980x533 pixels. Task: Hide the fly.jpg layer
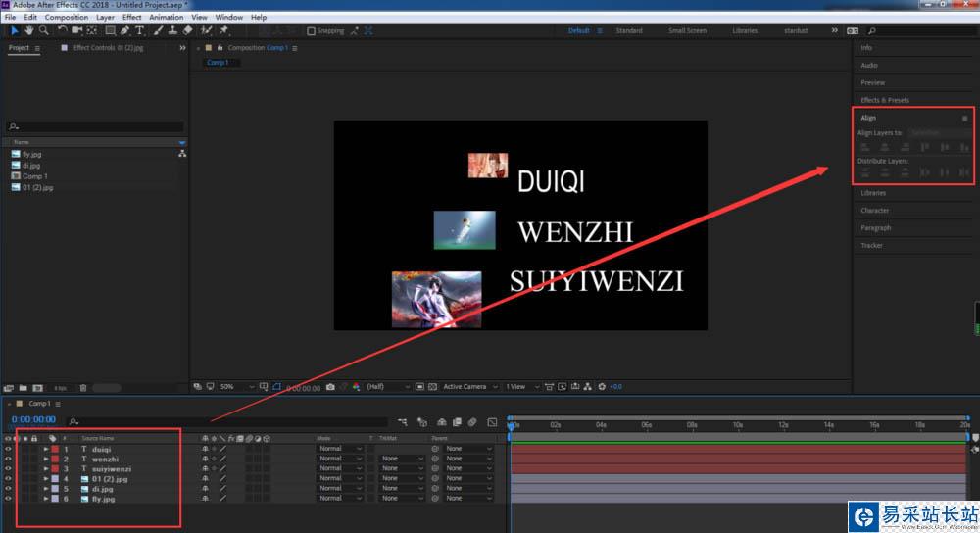pos(8,499)
